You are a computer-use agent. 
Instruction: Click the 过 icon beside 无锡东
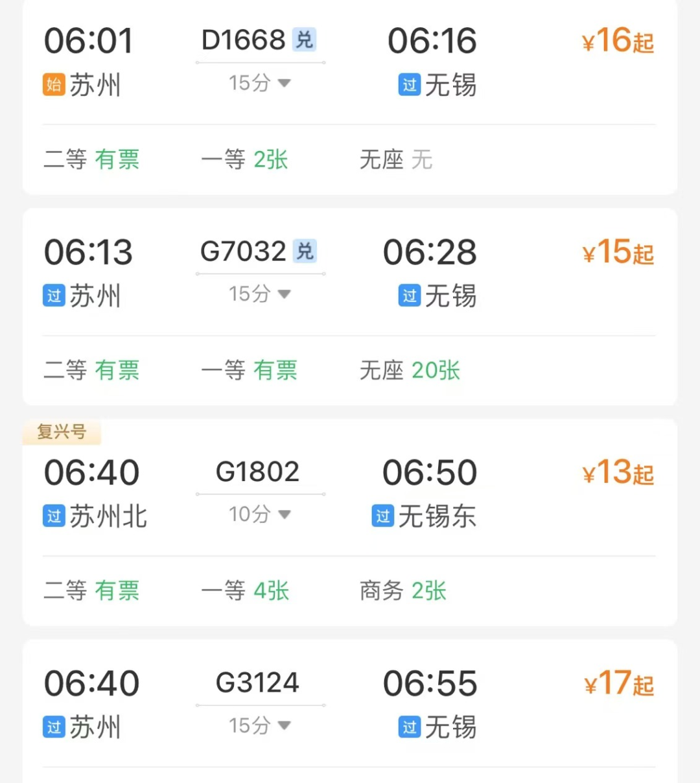382,516
